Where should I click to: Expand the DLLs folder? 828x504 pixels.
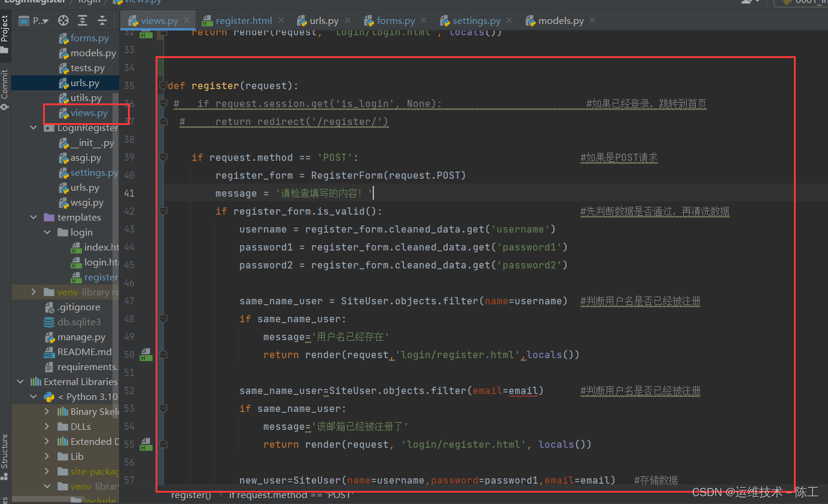point(47,427)
